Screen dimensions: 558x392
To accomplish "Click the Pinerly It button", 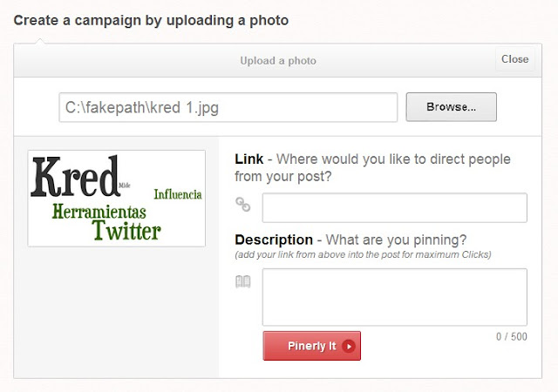I will click(312, 346).
